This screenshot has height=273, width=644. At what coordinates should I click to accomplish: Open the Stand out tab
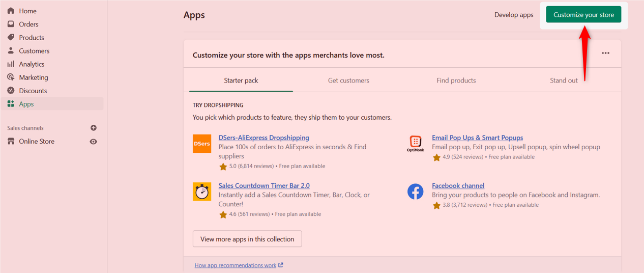564,80
